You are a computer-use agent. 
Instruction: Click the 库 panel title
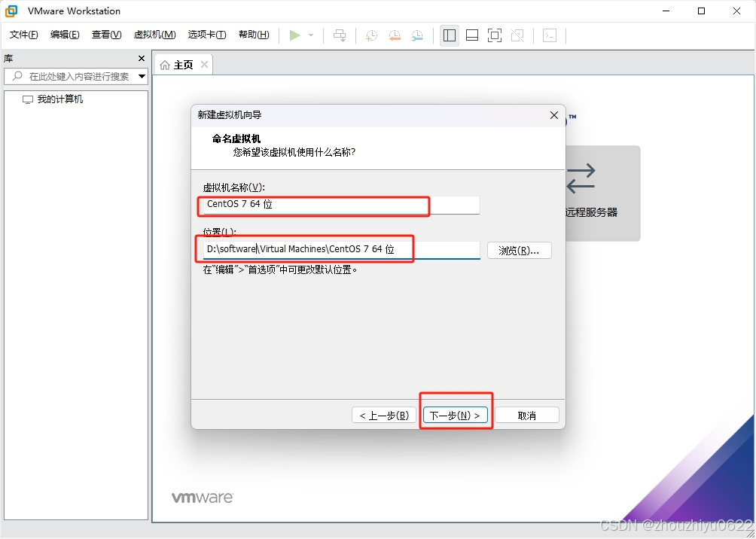pos(8,58)
